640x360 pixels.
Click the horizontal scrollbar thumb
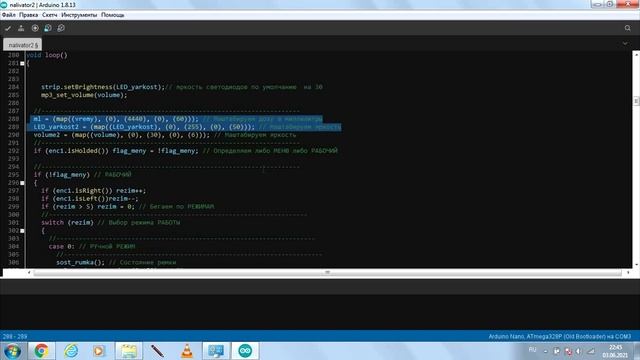327,272
